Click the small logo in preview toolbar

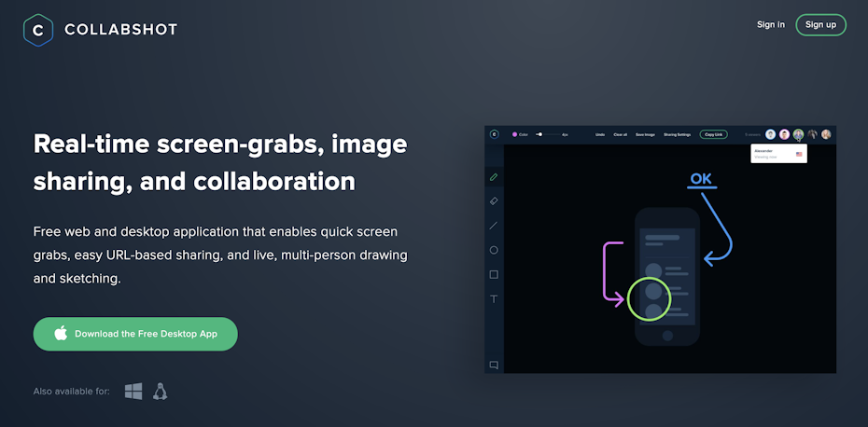pos(495,134)
